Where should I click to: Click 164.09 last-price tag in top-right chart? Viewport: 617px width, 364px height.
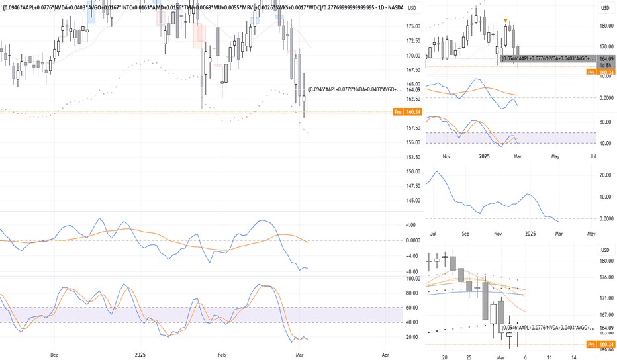[x=606, y=59]
